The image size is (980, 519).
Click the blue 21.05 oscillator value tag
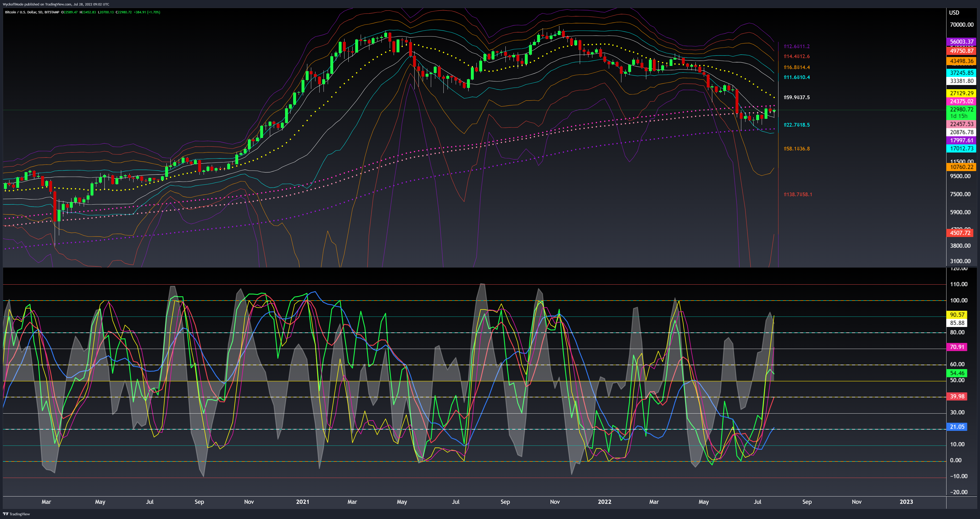pos(957,427)
